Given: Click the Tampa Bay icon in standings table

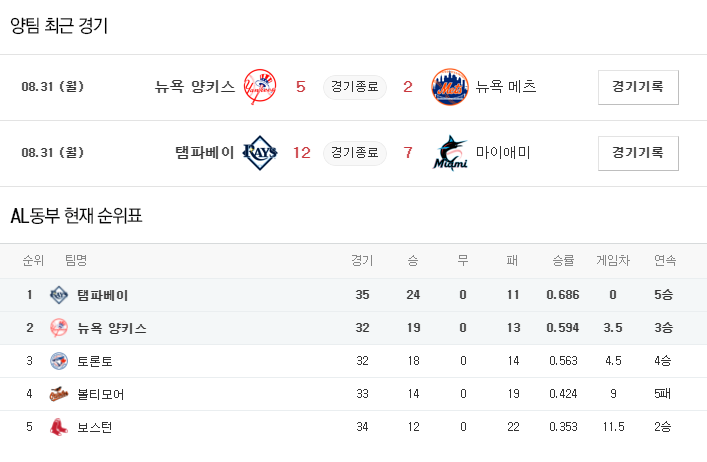Looking at the screenshot, I should (58, 295).
